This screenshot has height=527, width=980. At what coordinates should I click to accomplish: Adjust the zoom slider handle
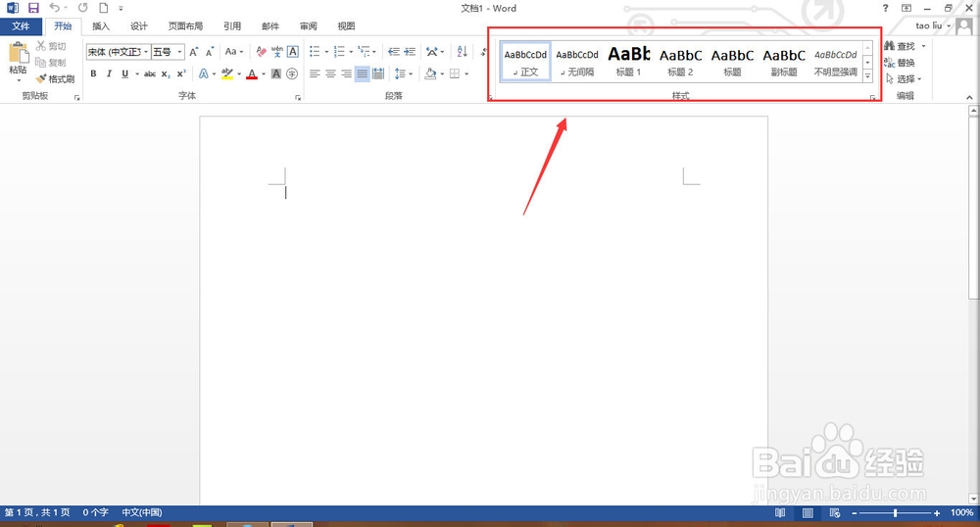(896, 512)
